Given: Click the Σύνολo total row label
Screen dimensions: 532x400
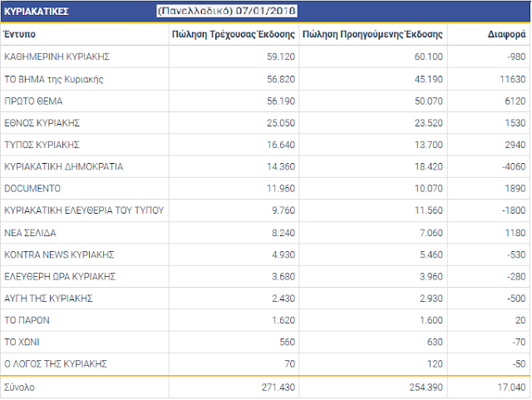Looking at the screenshot, I should click(x=19, y=387).
